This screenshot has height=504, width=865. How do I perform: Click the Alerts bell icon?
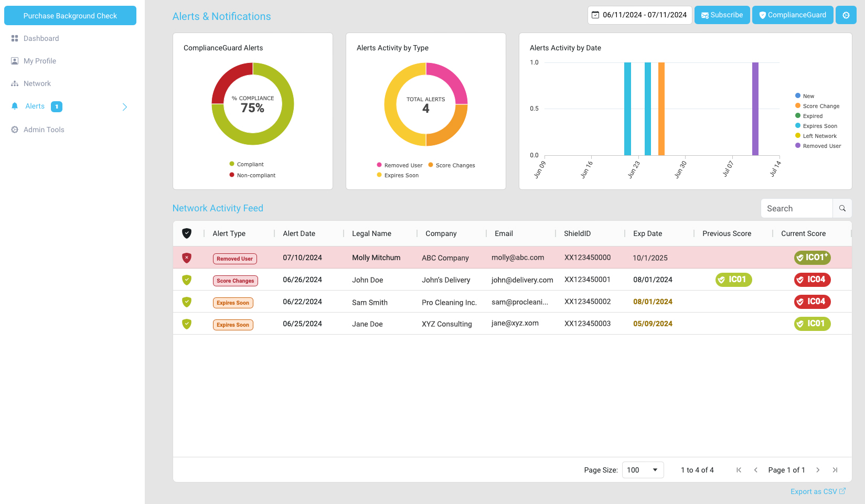point(15,106)
